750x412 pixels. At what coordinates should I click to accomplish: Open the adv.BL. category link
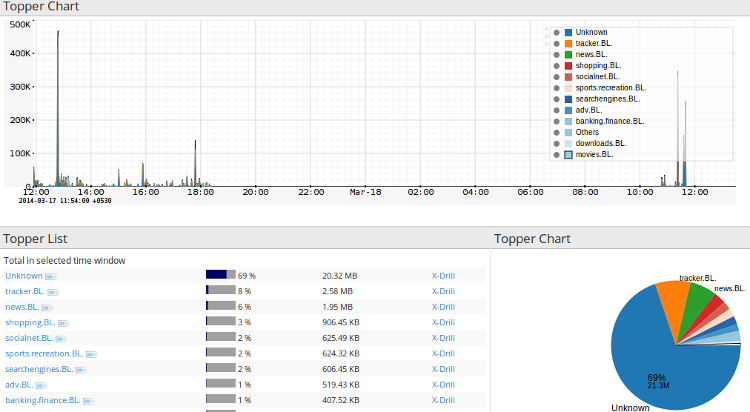[19, 384]
